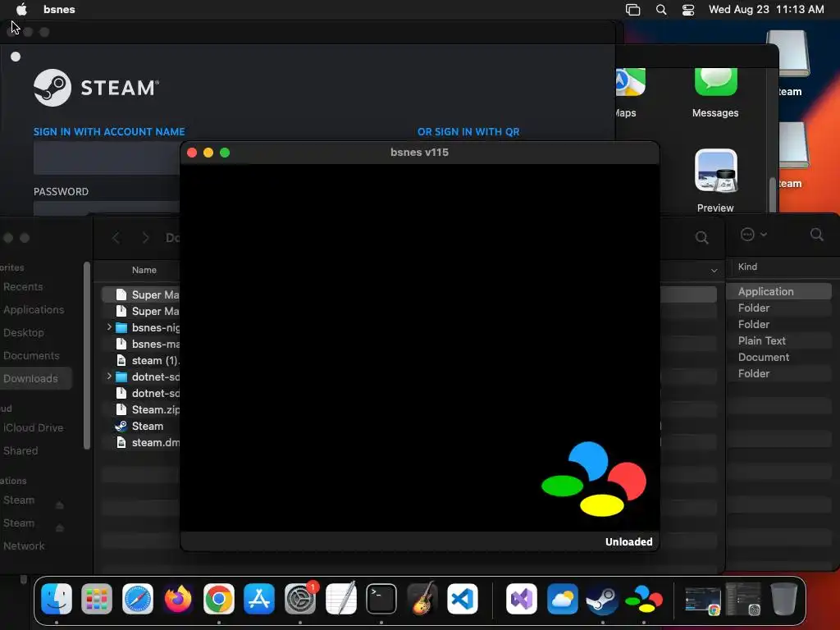Toggle the Finder column sort chevron

(x=714, y=271)
